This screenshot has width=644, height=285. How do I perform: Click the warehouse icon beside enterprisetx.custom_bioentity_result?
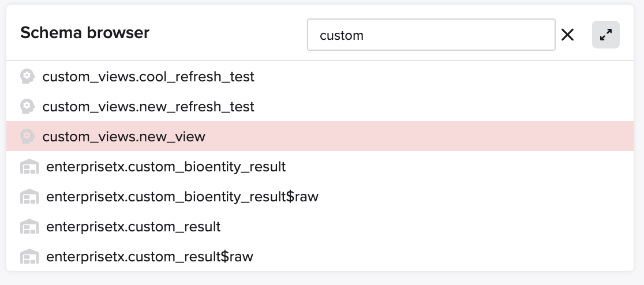[29, 167]
